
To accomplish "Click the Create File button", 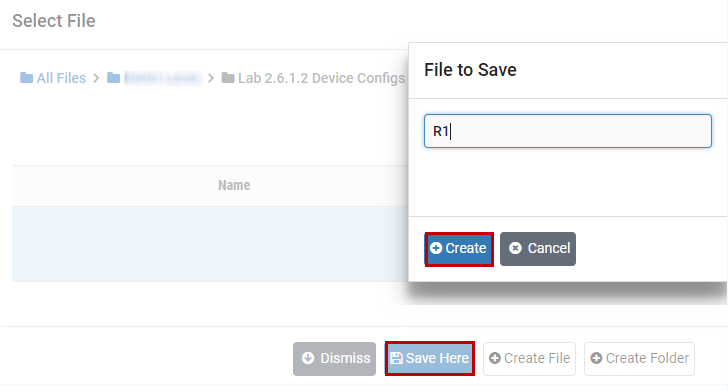I will (529, 358).
